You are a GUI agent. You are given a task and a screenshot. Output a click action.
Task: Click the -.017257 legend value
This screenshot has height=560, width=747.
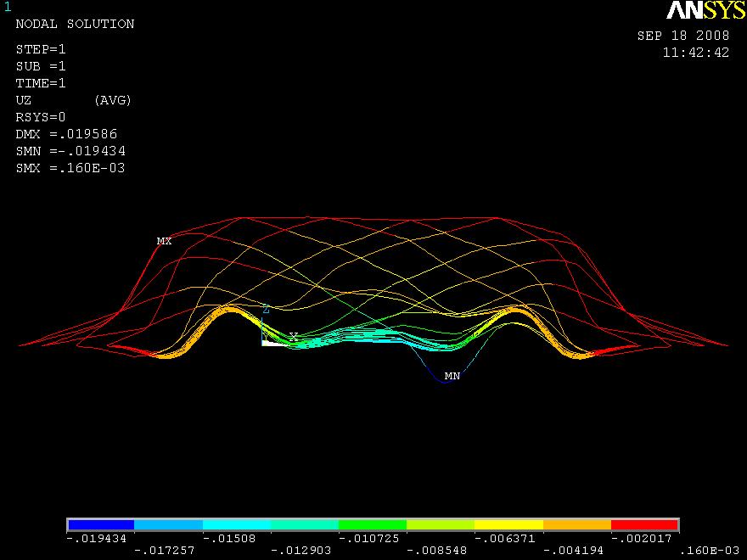coord(165,551)
